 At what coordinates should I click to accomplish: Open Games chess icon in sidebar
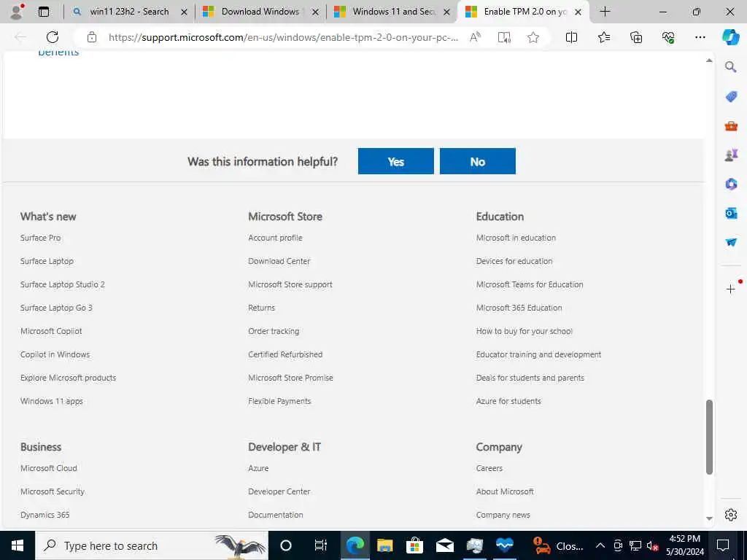pyautogui.click(x=731, y=155)
